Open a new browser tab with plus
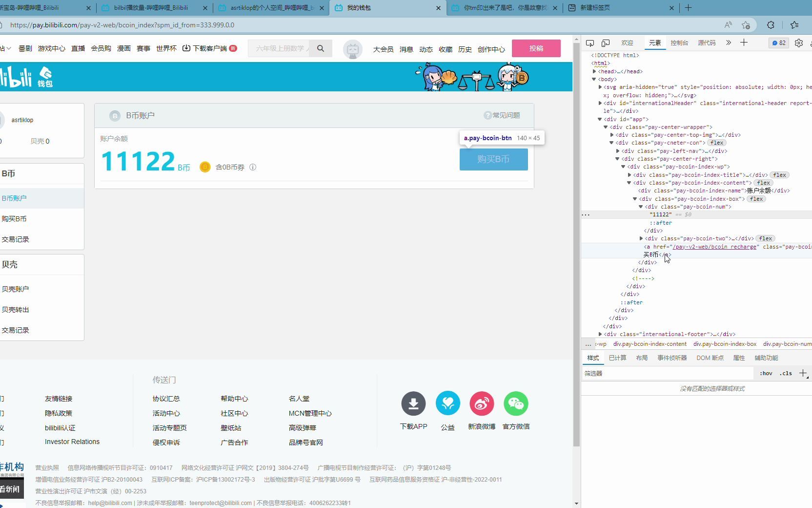The image size is (812, 508). (688, 8)
